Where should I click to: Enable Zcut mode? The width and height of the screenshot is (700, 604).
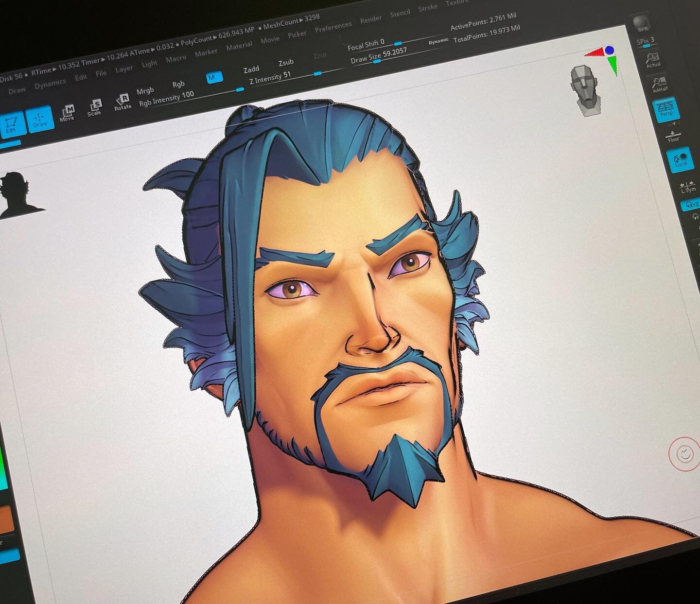320,56
